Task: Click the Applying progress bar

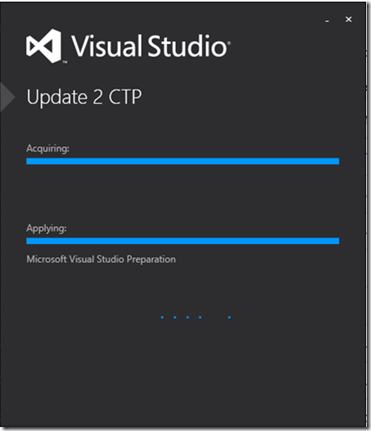Action: [183, 241]
